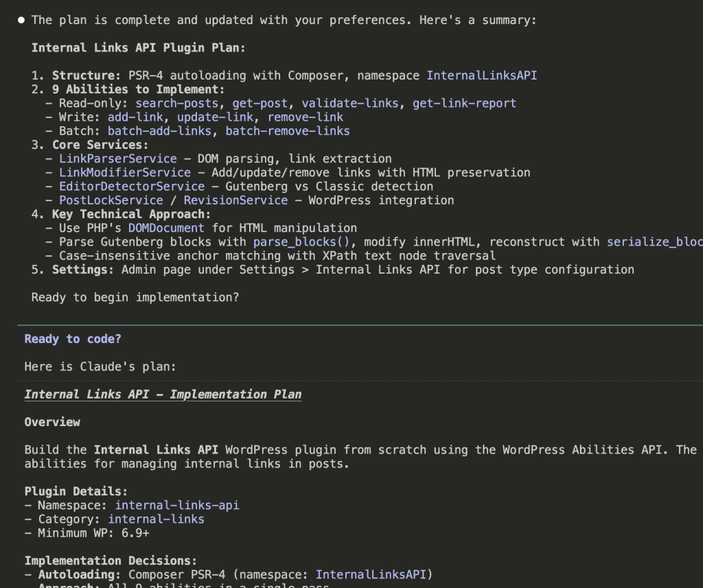The height and width of the screenshot is (588, 703).
Task: Click the "get-post" ability name
Action: tap(260, 103)
